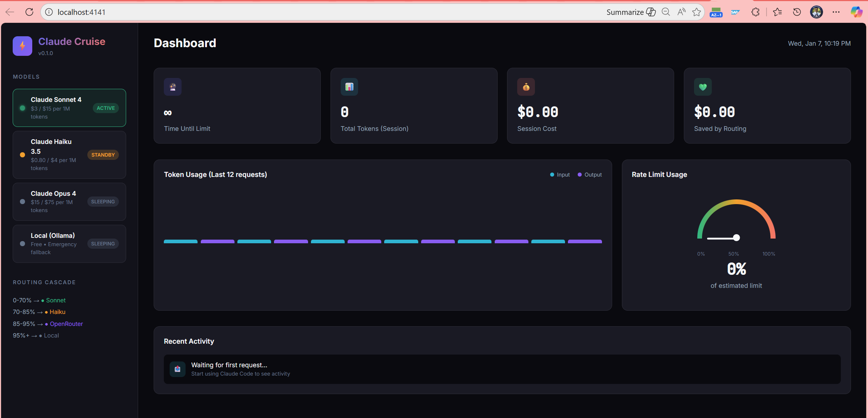The height and width of the screenshot is (418, 868).
Task: Click the 0% of estimated limit value
Action: point(736,269)
